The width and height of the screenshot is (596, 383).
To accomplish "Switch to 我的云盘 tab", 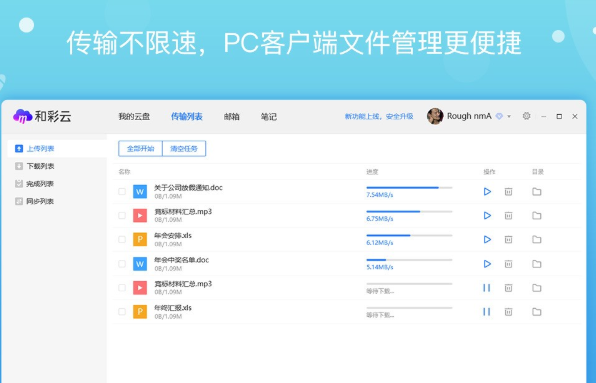I will pos(134,116).
